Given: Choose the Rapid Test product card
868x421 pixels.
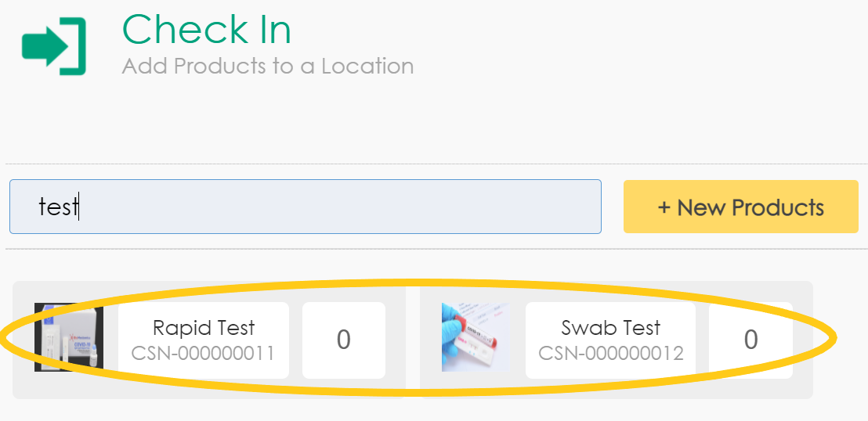Looking at the screenshot, I should (x=209, y=340).
